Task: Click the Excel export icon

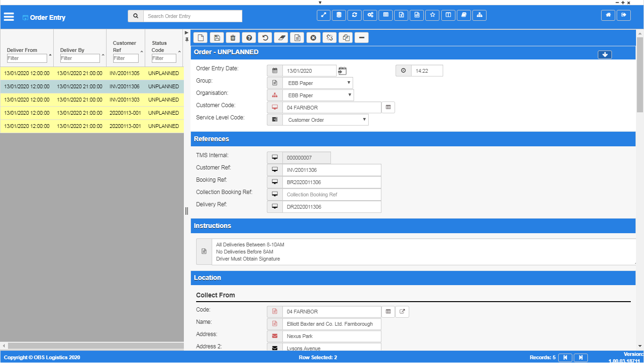Action: click(x=401, y=15)
